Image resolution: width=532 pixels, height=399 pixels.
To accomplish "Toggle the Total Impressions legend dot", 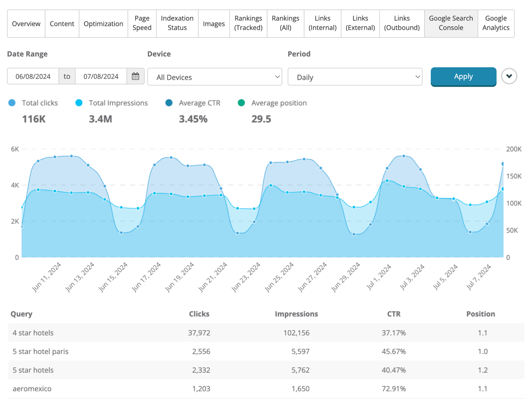I will click(x=79, y=103).
